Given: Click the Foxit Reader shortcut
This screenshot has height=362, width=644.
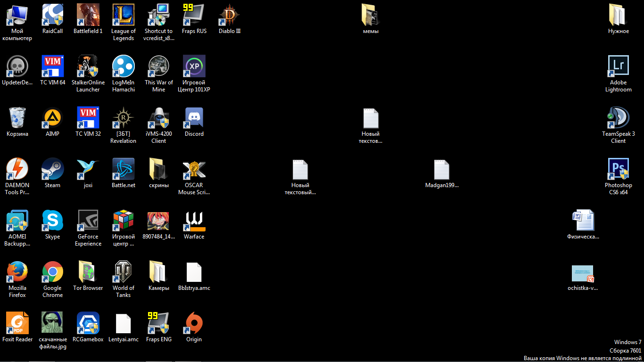Looking at the screenshot, I should [17, 323].
